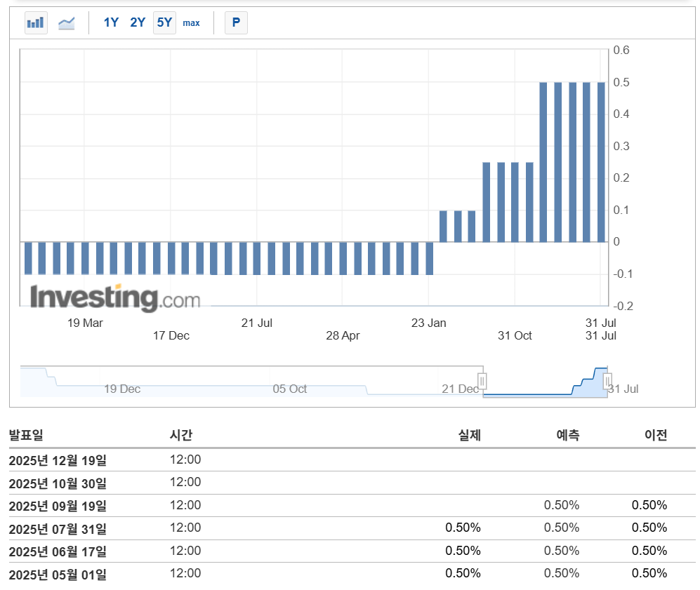Click the 예측 column header

pyautogui.click(x=568, y=435)
